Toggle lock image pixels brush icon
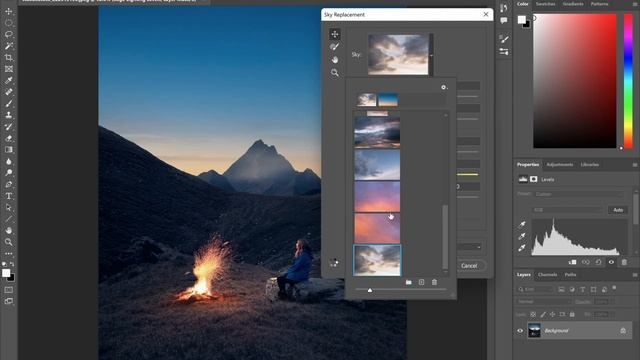 coord(543,314)
